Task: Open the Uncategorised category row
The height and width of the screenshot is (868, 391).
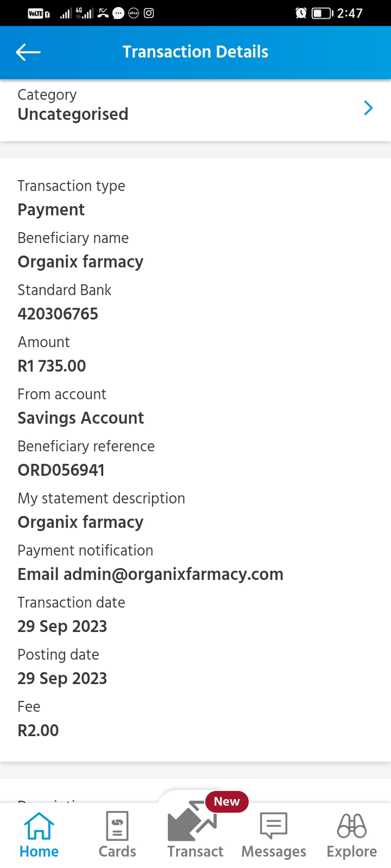Action: tap(73, 114)
